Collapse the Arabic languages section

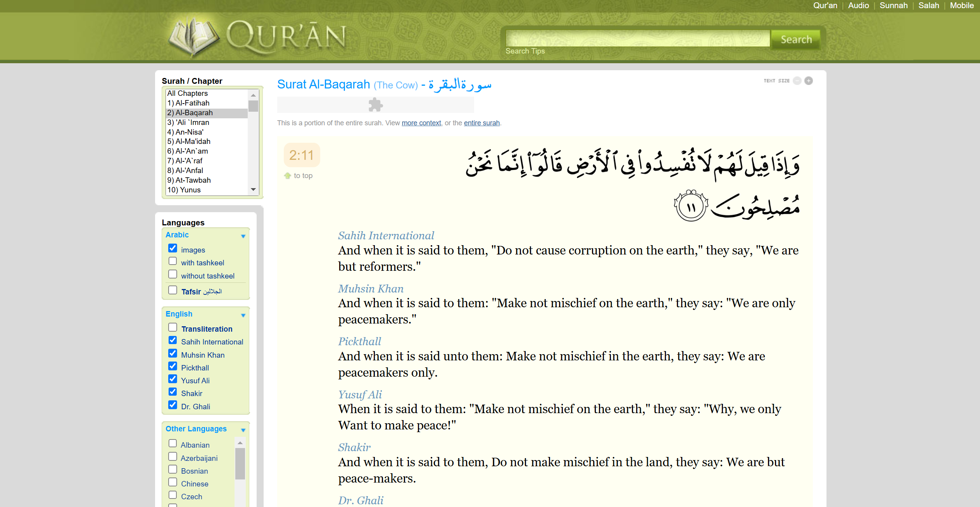(243, 236)
